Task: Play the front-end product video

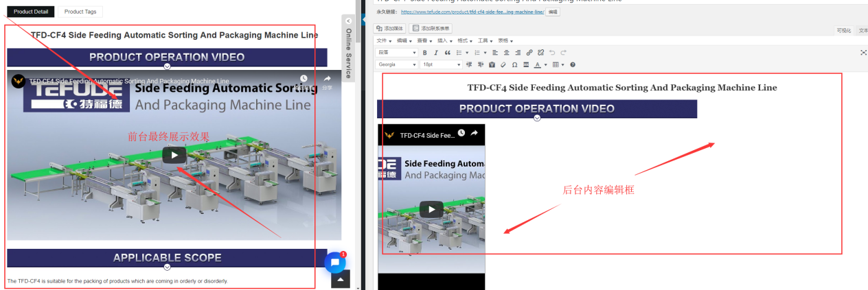Action: (174, 155)
